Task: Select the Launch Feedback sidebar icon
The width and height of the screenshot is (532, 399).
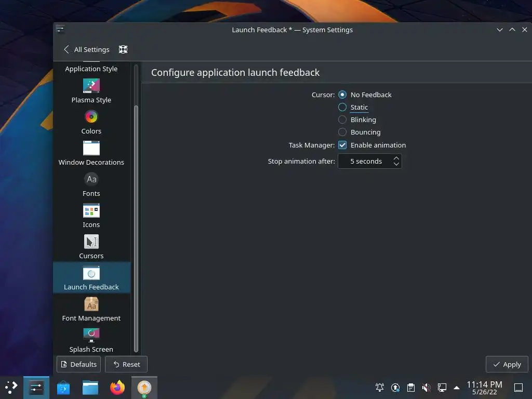Action: [91, 273]
